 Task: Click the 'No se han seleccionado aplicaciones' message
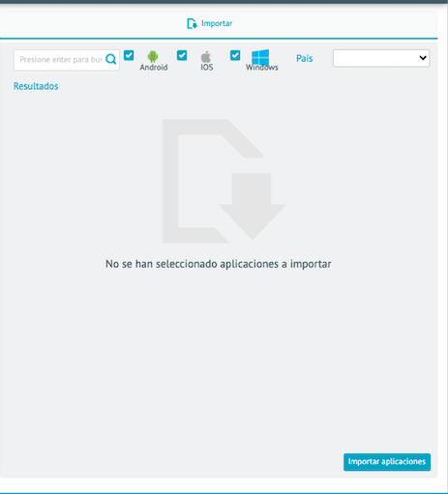pyautogui.click(x=219, y=264)
